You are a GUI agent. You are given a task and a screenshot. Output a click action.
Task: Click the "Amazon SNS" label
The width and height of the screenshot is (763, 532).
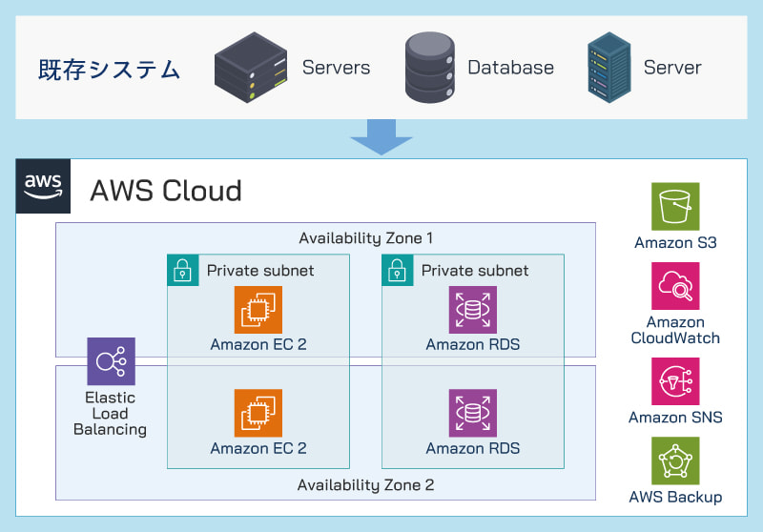tap(675, 418)
